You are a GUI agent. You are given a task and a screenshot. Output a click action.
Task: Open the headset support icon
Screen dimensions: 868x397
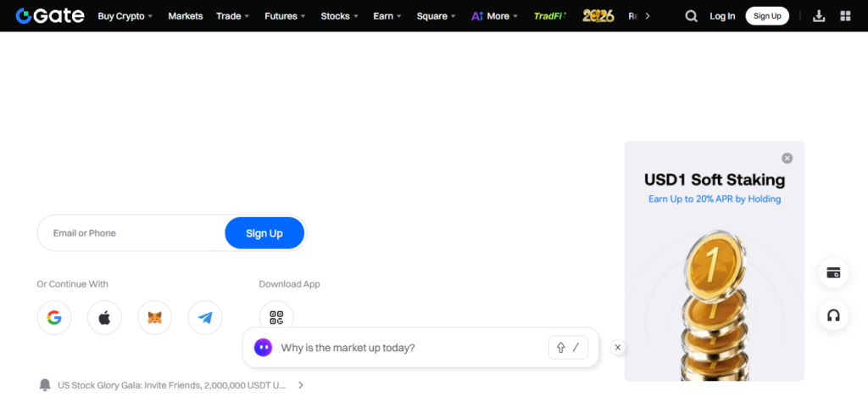click(x=833, y=316)
